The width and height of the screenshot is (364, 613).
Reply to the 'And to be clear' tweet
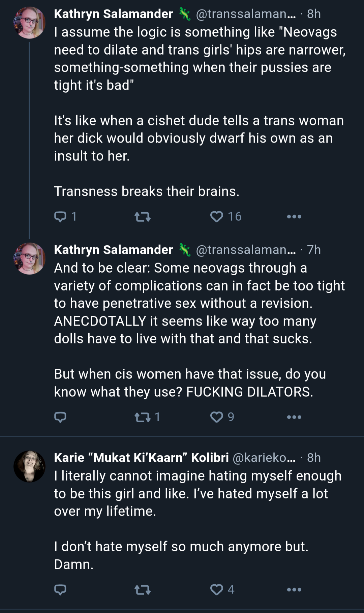[60, 417]
